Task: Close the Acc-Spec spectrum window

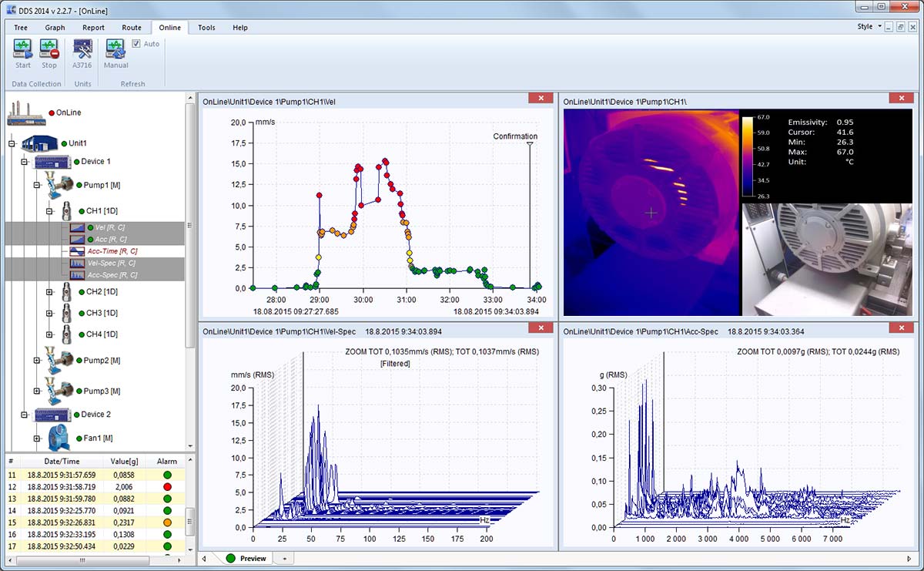Action: pyautogui.click(x=901, y=327)
